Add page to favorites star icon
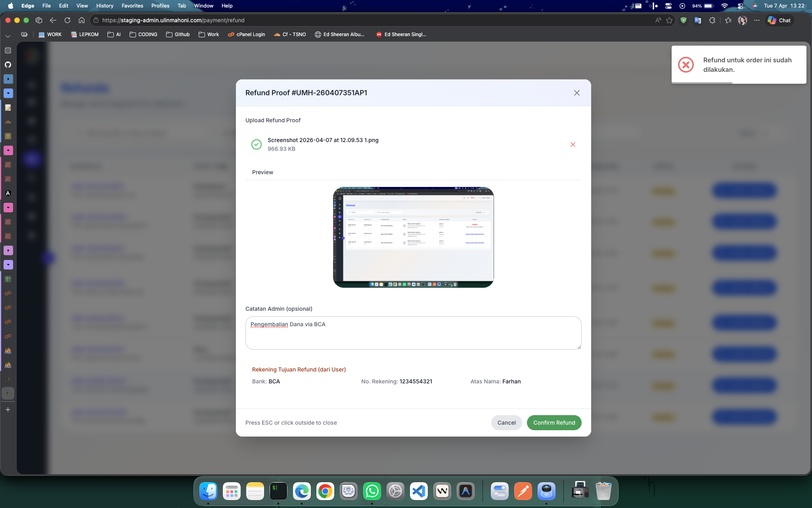Viewport: 812px width, 508px height. click(669, 20)
